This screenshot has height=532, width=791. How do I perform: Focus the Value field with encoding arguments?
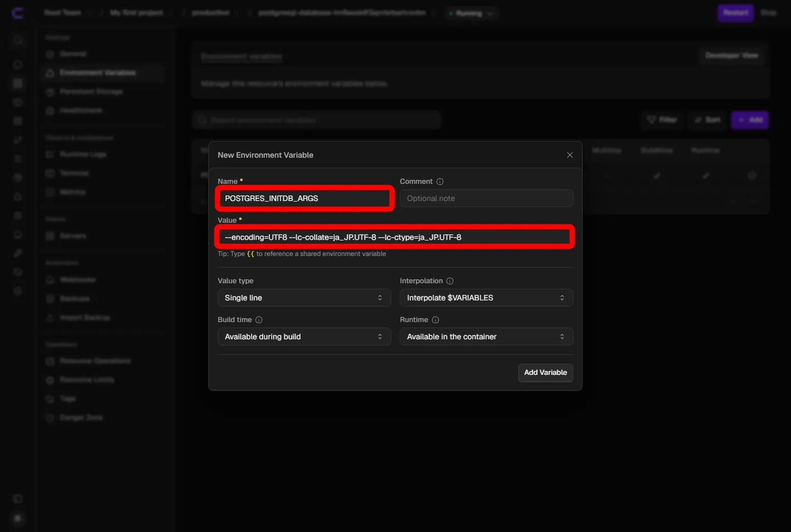pyautogui.click(x=395, y=237)
